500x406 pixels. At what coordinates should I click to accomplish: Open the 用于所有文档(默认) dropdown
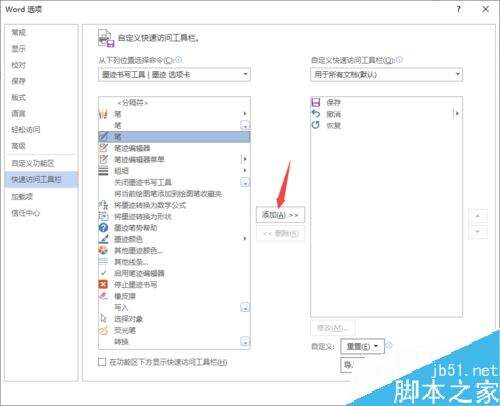point(386,74)
